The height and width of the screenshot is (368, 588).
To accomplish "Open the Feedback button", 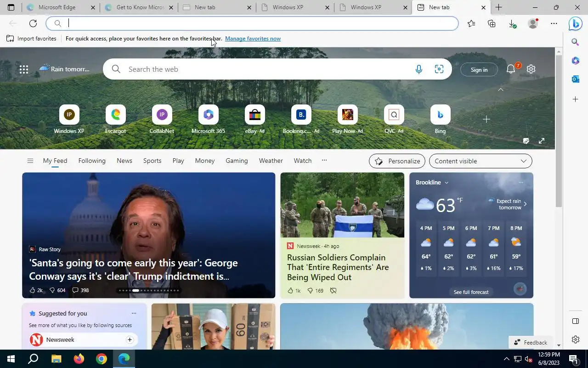I will pos(531,342).
